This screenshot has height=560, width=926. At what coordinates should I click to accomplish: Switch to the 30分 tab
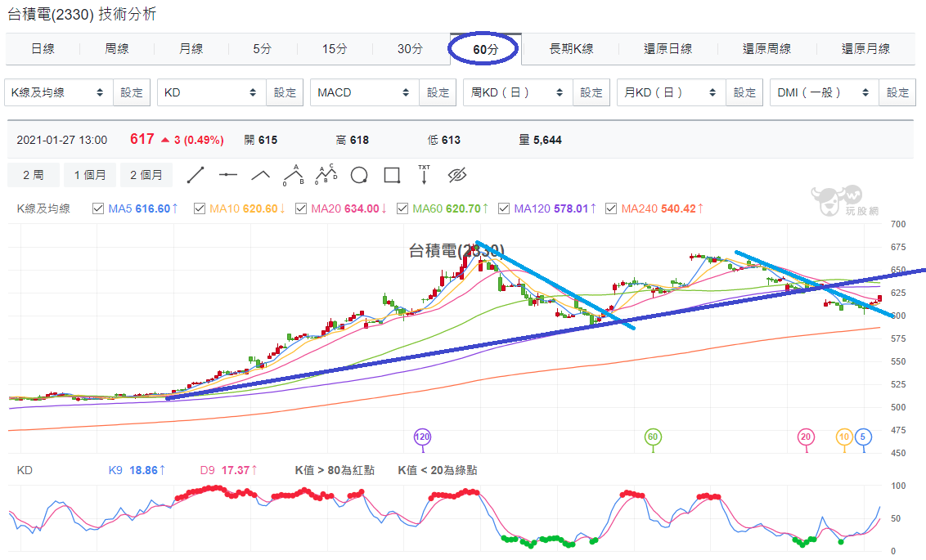click(410, 49)
